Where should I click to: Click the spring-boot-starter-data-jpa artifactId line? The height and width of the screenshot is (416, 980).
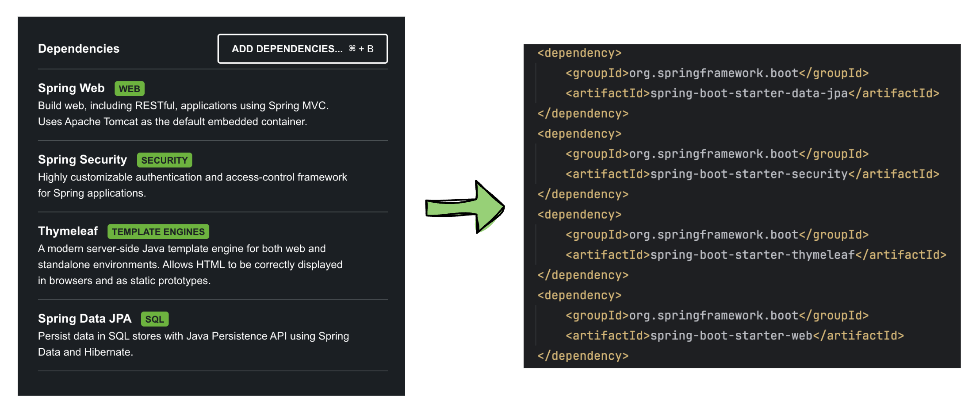pyautogui.click(x=752, y=93)
